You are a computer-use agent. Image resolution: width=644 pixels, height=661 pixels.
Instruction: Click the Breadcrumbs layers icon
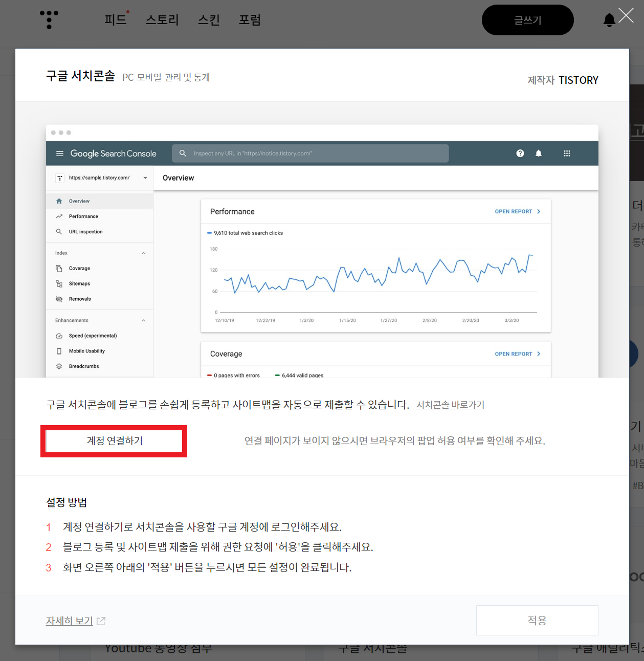59,367
